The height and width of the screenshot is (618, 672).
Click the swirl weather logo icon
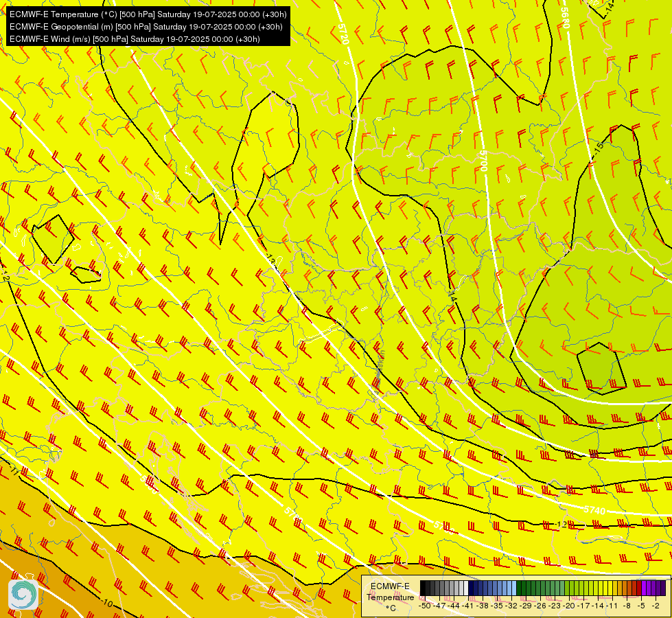click(x=23, y=594)
